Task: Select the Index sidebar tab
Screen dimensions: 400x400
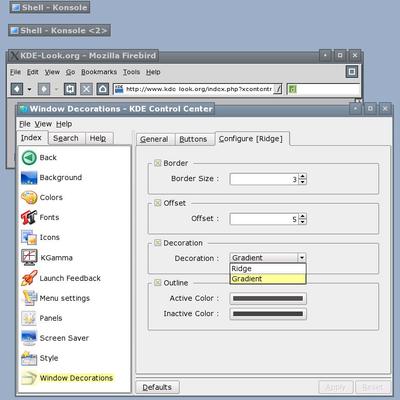Action: coord(31,138)
